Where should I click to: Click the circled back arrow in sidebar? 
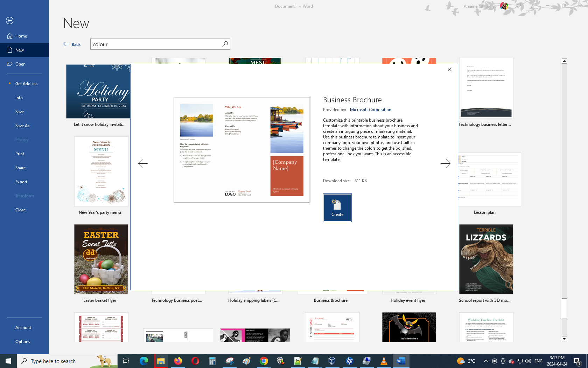(10, 21)
